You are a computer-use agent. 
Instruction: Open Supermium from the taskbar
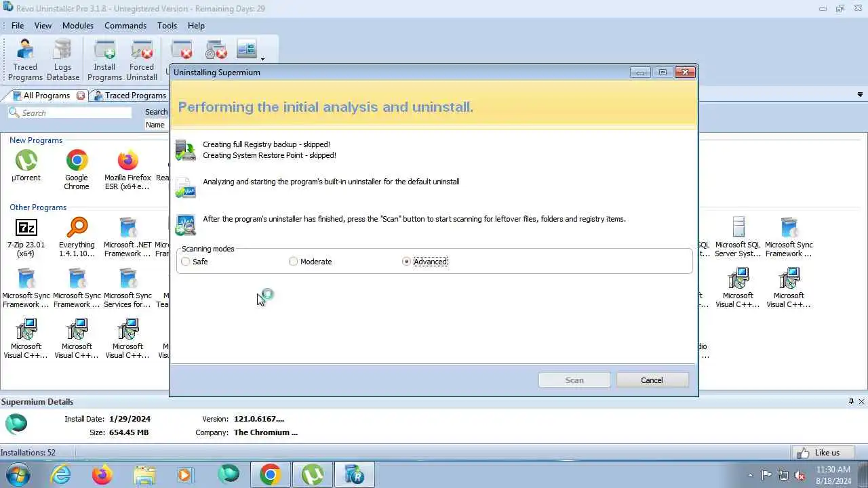[228, 474]
